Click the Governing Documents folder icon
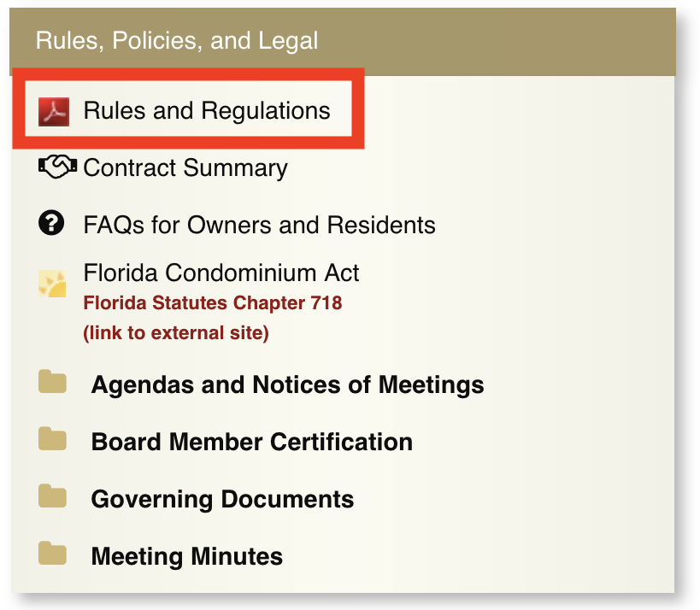 [x=52, y=496]
